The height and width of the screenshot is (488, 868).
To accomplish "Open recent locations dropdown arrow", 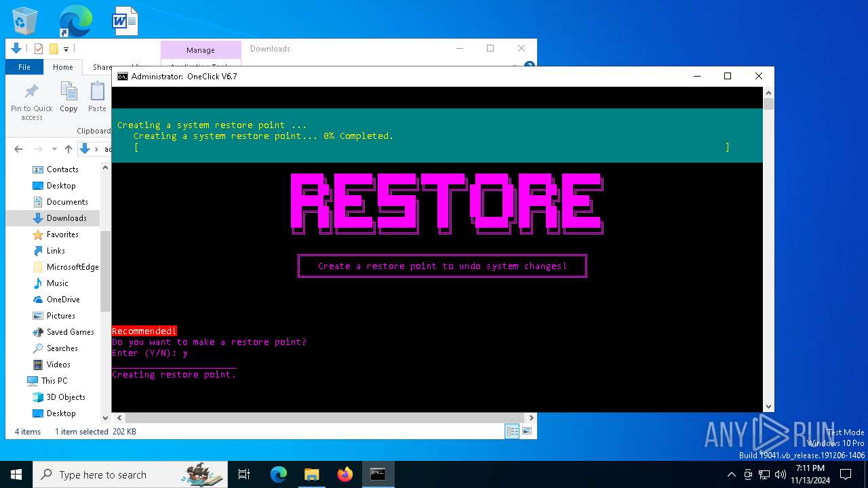I will 54,149.
